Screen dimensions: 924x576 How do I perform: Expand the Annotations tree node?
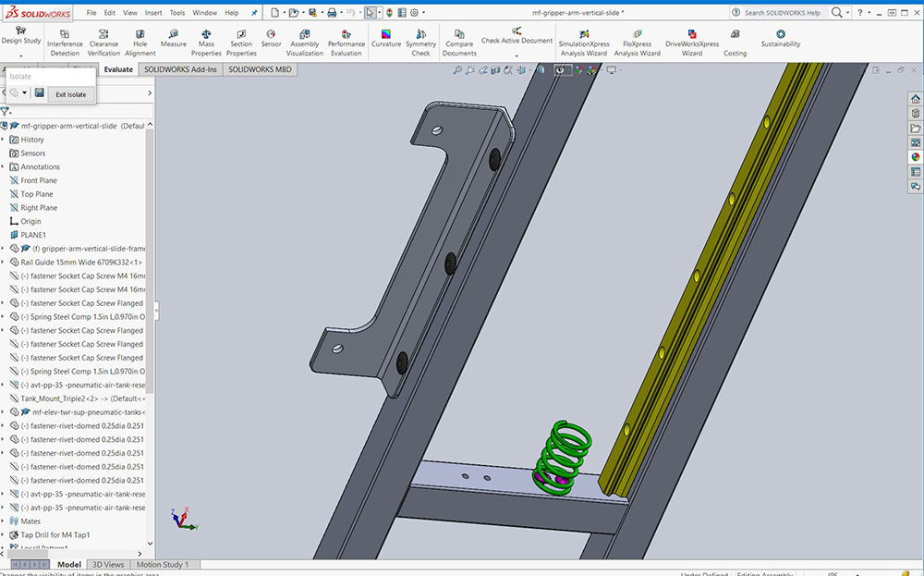point(4,167)
